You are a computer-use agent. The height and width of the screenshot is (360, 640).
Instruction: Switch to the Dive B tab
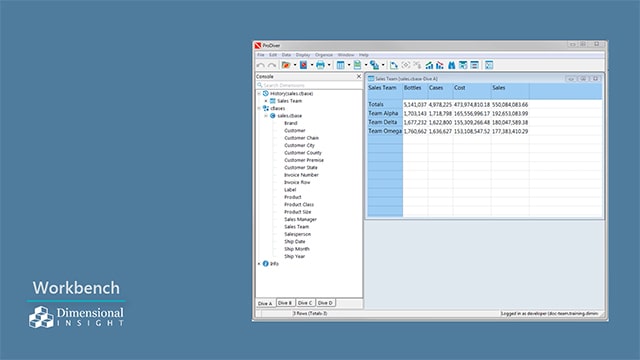coord(285,303)
